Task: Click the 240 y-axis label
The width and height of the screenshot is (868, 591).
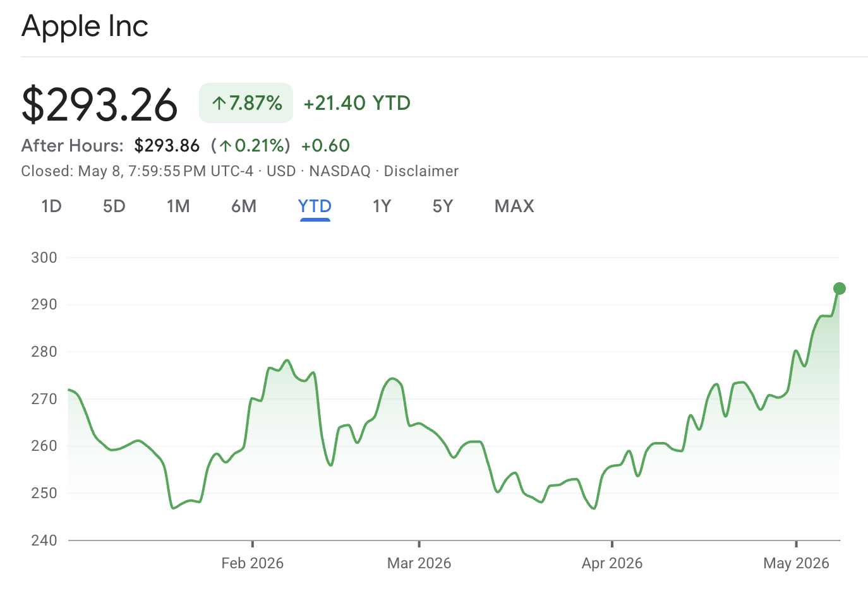Action: 44,540
